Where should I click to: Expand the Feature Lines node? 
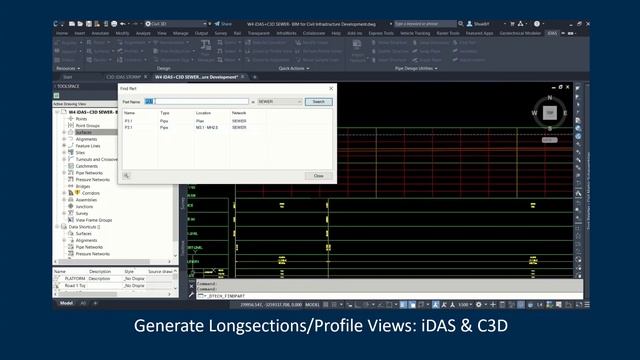(x=64, y=146)
